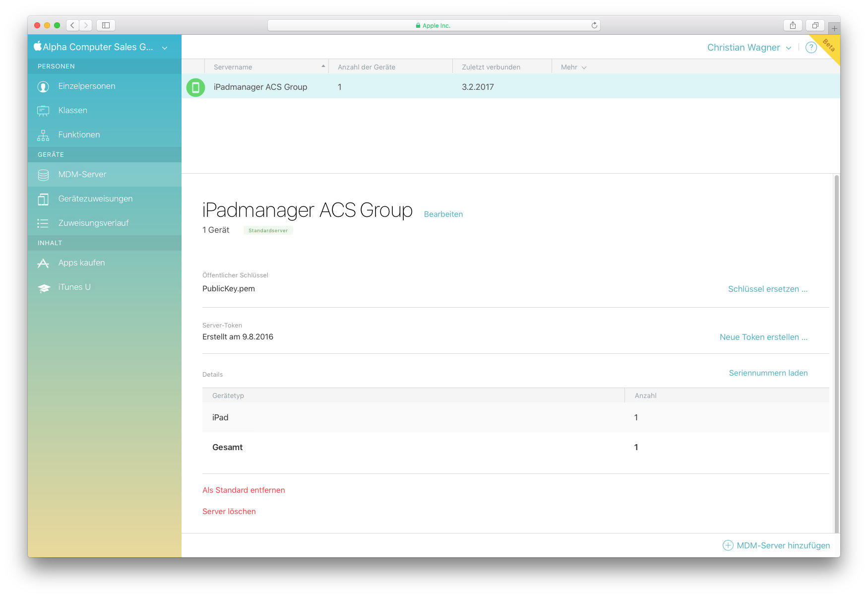Click the Einzelpersonen person icon
The width and height of the screenshot is (868, 597).
click(x=43, y=87)
